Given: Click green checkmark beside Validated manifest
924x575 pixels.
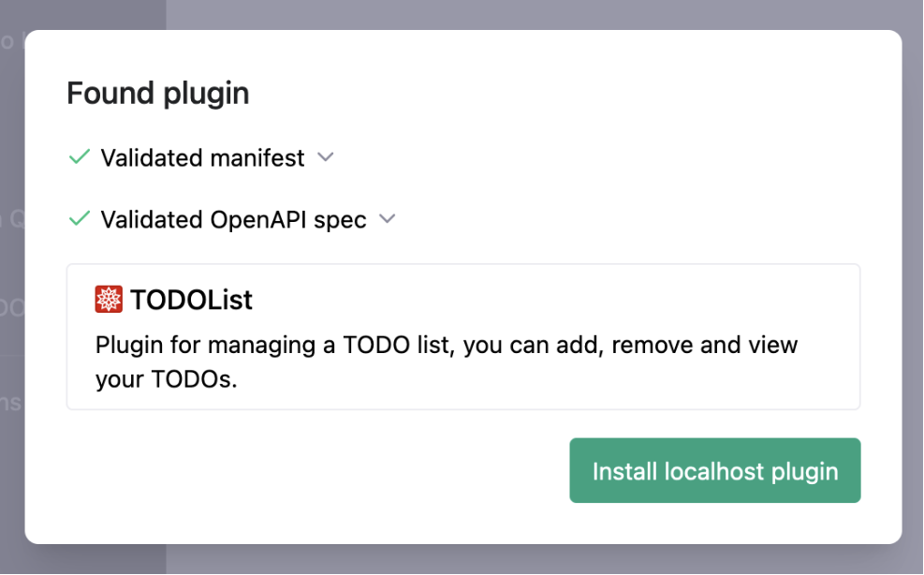Looking at the screenshot, I should (80, 157).
